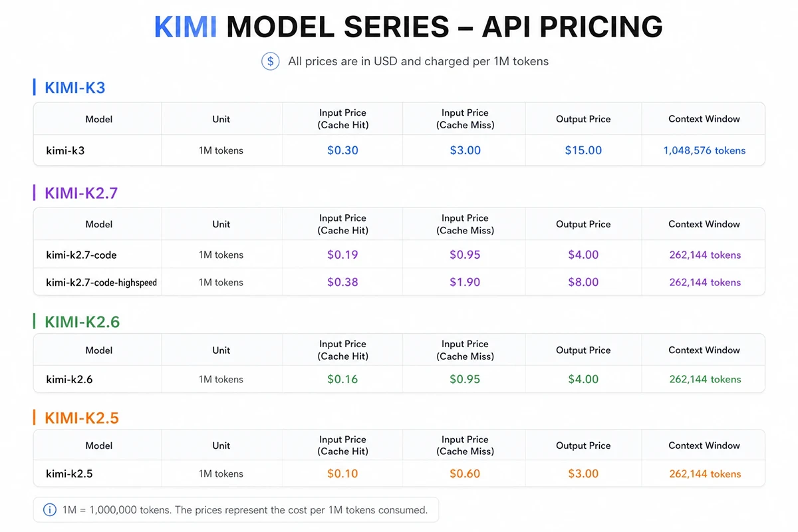Click the 1,048,576 tokens context window value
Viewport: 798px width, 532px height.
[704, 150]
